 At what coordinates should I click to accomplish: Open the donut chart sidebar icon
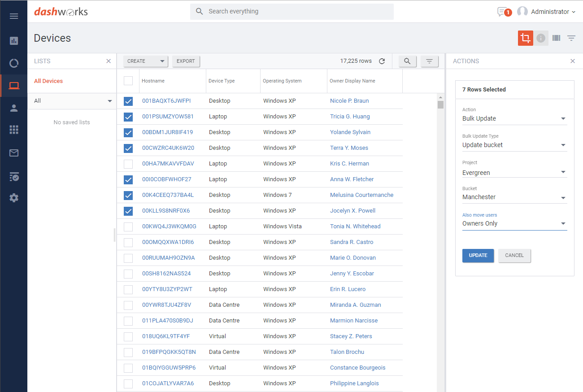pyautogui.click(x=14, y=63)
